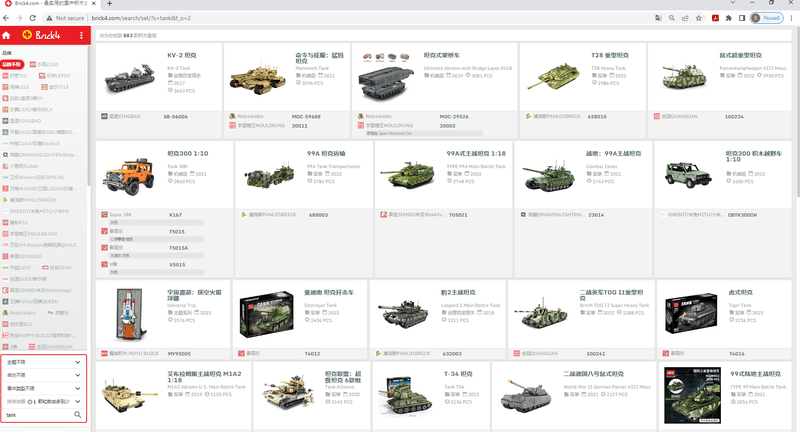This screenshot has height=432, width=800.
Task: Open the Leopard 2 Main Battle Tank title
Action: point(458,292)
